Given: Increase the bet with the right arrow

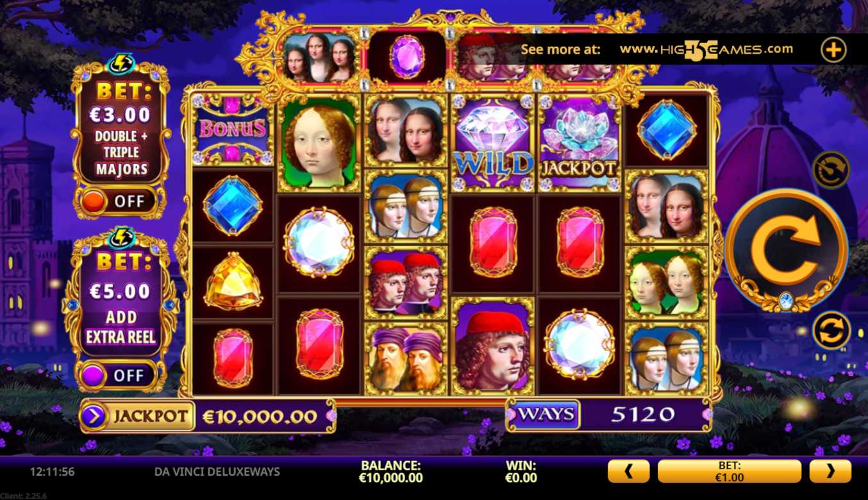Looking at the screenshot, I should click(830, 471).
